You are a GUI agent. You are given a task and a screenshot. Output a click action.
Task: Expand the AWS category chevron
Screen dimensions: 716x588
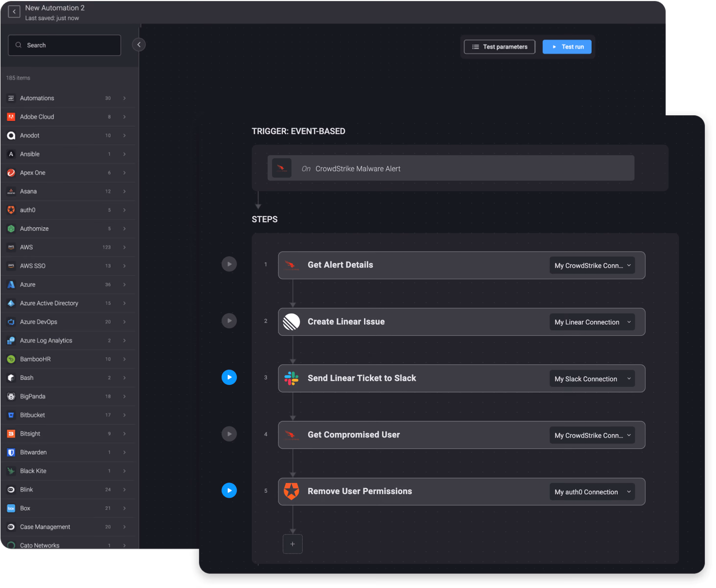click(x=125, y=247)
